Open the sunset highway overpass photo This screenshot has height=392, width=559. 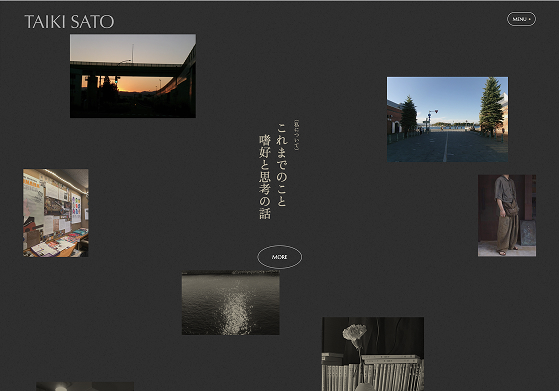tap(133, 76)
